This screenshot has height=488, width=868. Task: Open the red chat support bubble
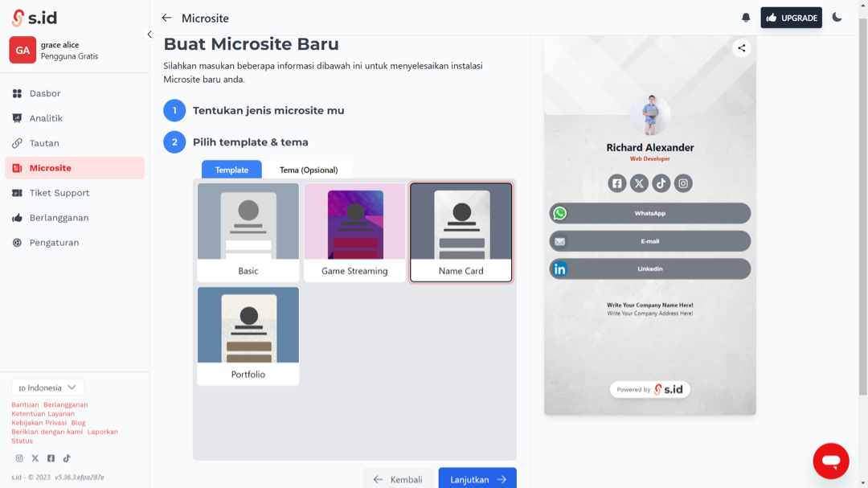point(830,461)
